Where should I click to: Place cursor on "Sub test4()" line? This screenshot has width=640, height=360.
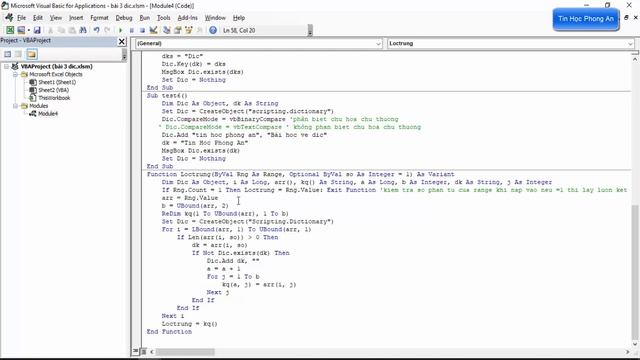167,96
